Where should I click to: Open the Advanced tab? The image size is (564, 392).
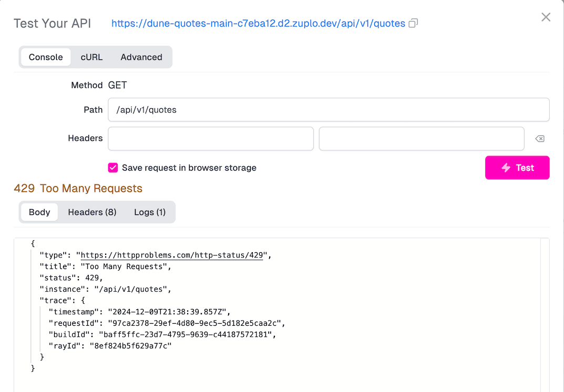(141, 57)
